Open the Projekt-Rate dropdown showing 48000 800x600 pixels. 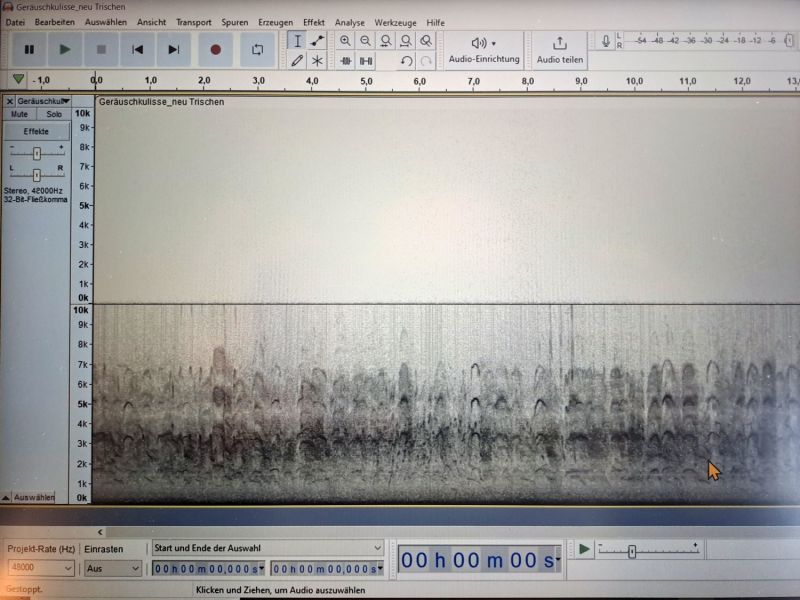pos(40,568)
